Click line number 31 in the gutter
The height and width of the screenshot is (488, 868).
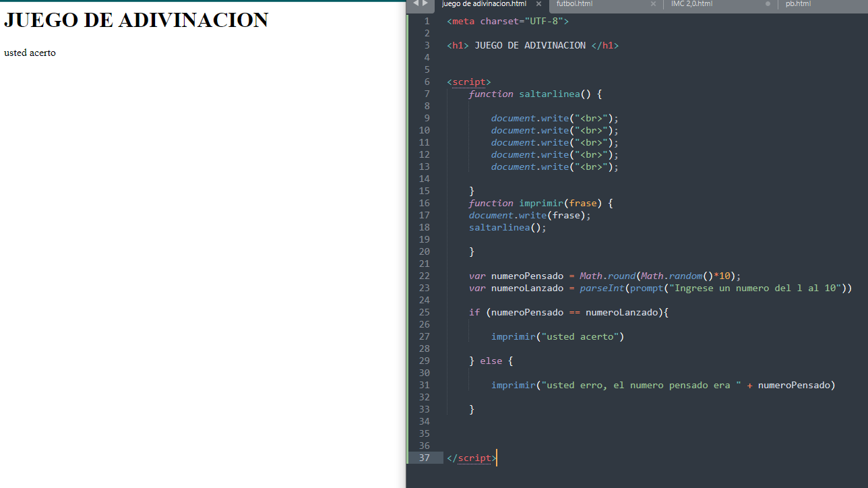point(424,385)
